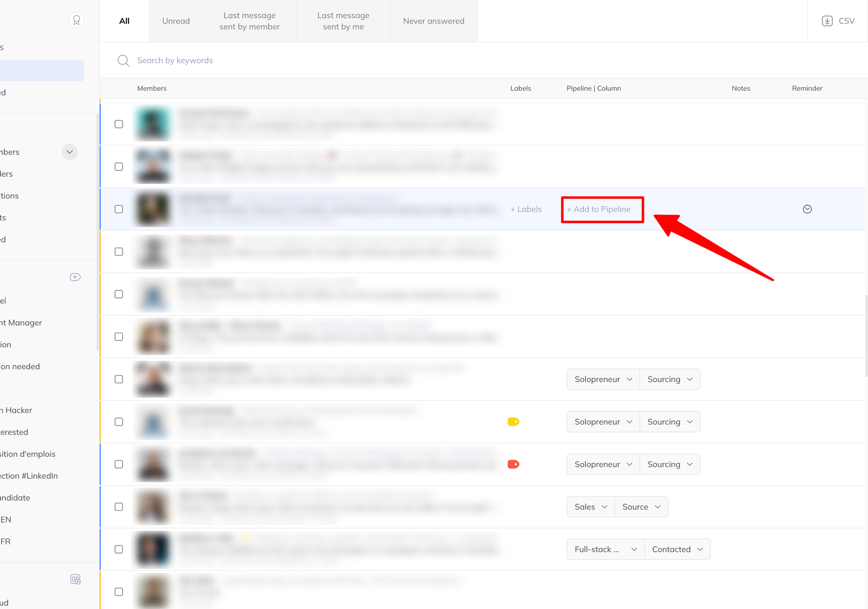Screen dimensions: 868x609
Task: Focus the Search by keywords field
Action: tap(175, 60)
